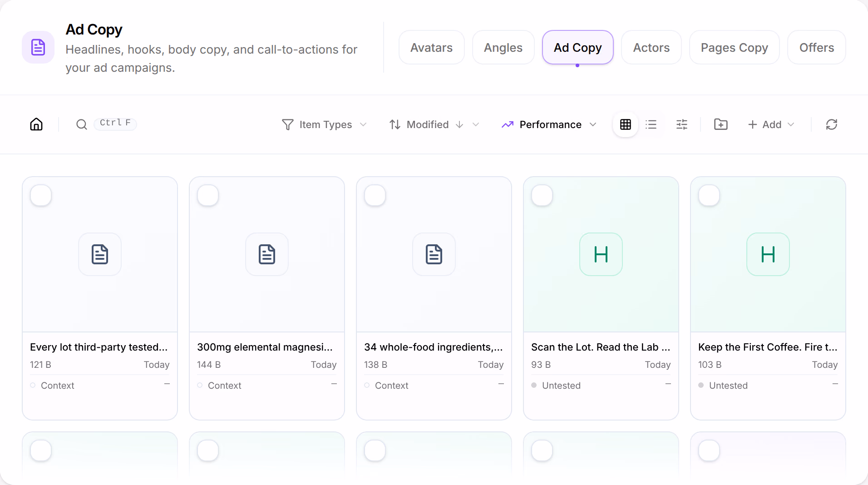Click Context status on '300mg elemental magnesi...' card

[x=219, y=386]
